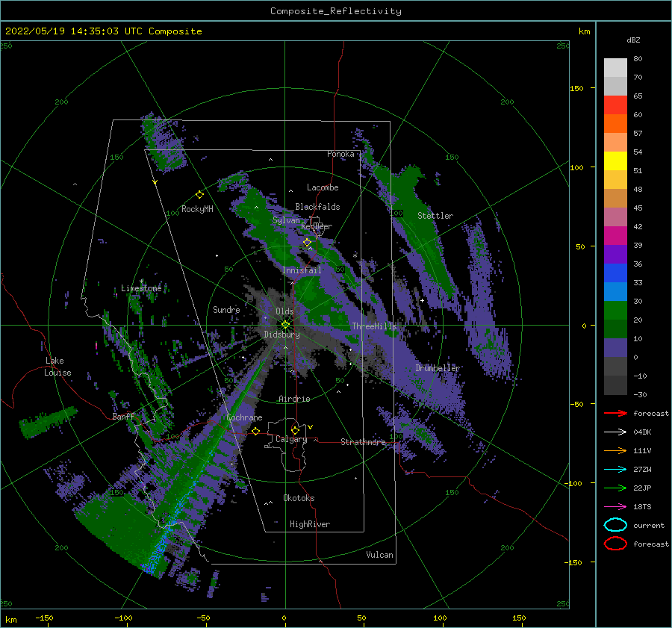This screenshot has width=672, height=628.
Task: Click the yellow swatch between 54 and 51
Action: click(x=615, y=161)
